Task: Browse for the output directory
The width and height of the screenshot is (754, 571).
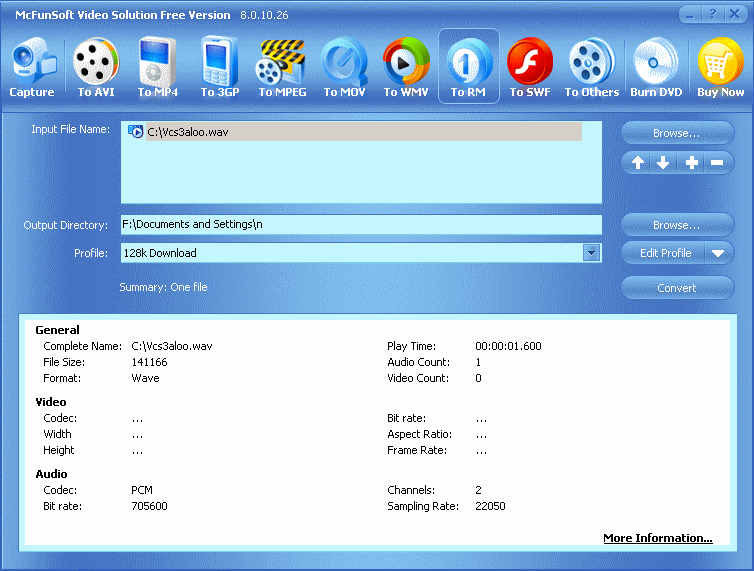Action: point(677,225)
